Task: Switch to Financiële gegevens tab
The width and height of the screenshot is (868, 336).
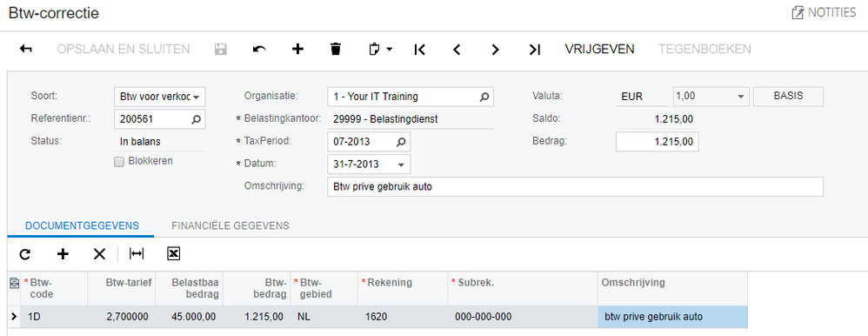Action: click(230, 225)
